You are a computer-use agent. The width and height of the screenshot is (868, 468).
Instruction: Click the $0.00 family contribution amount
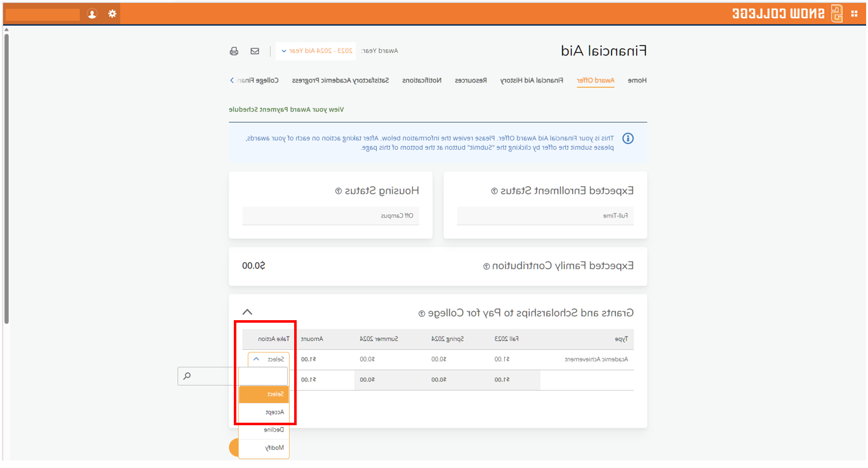pos(254,266)
